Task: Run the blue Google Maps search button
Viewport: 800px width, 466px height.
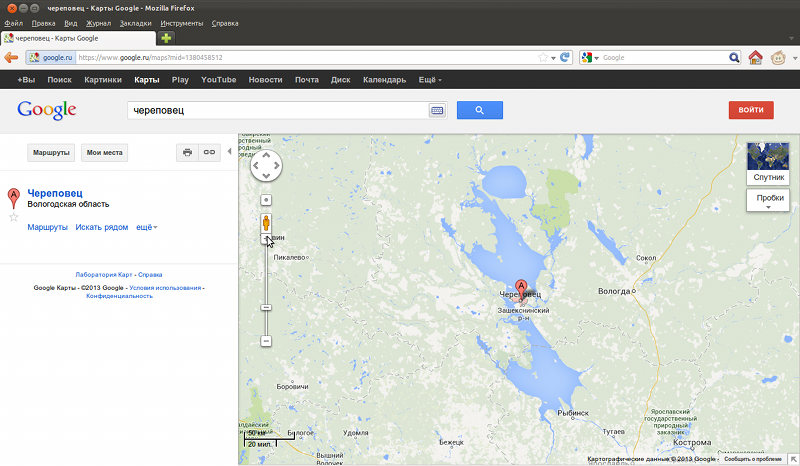Action: pyautogui.click(x=480, y=110)
